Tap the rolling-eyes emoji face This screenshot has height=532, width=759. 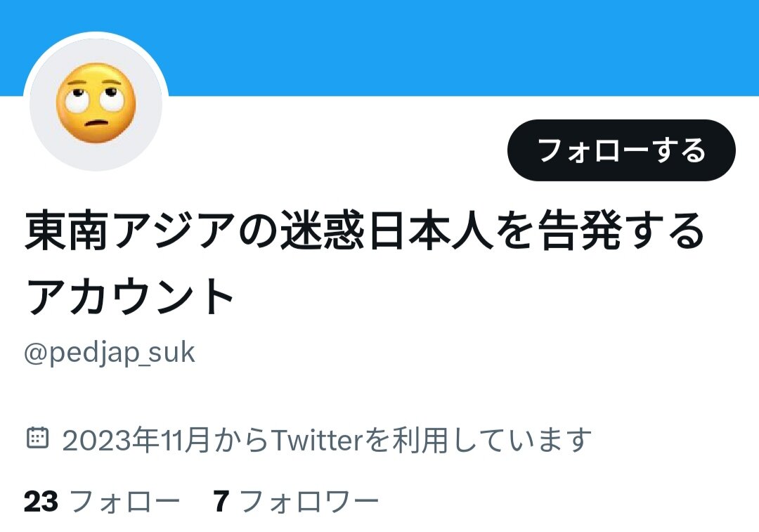[96, 103]
